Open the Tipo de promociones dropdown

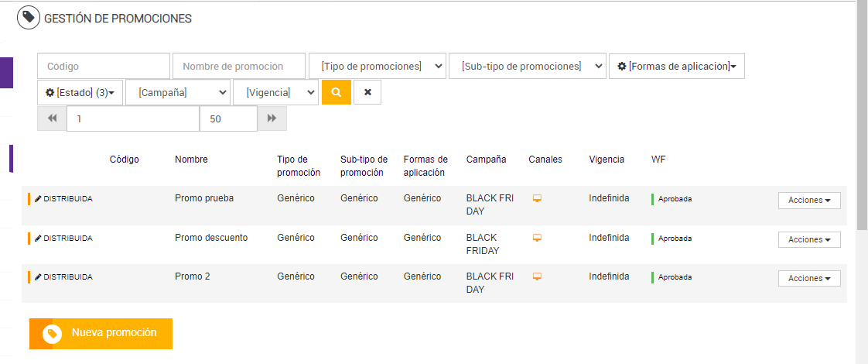(x=378, y=66)
